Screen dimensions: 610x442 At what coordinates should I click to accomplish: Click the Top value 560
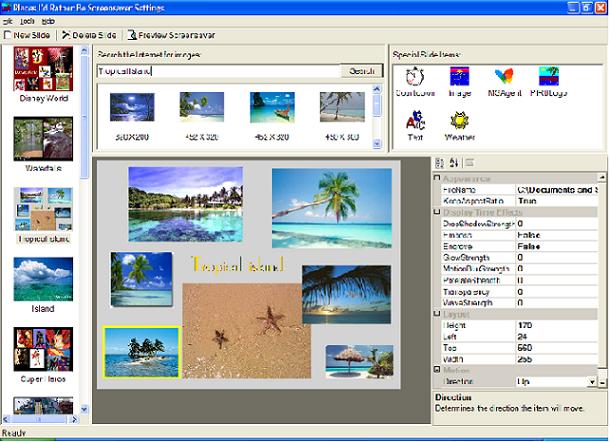click(x=557, y=348)
